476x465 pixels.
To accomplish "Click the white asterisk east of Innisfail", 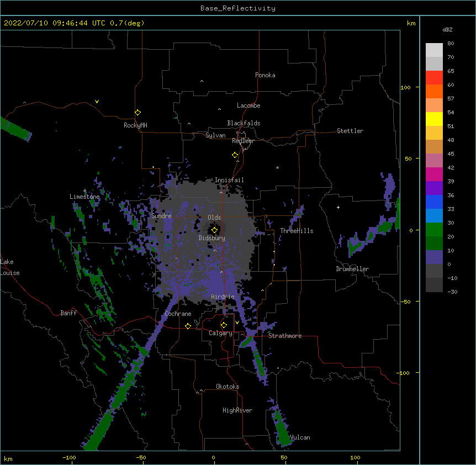I will [x=277, y=167].
